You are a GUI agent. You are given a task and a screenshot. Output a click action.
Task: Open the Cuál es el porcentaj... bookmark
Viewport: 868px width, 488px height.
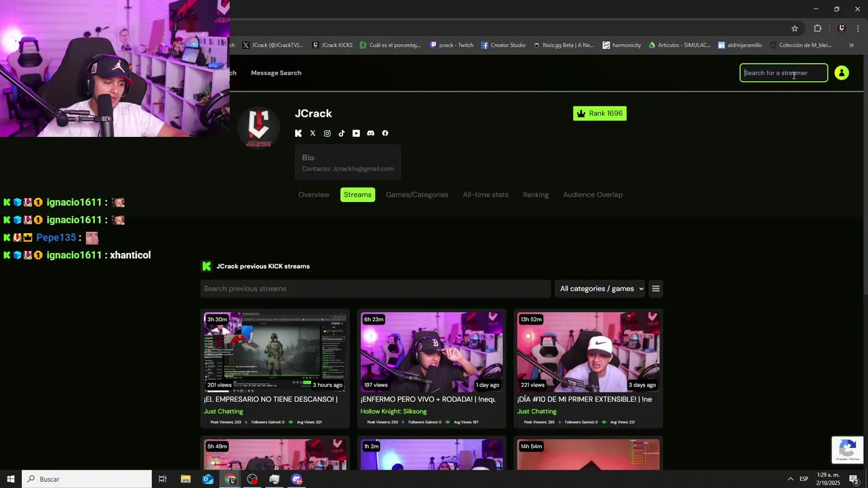point(391,45)
